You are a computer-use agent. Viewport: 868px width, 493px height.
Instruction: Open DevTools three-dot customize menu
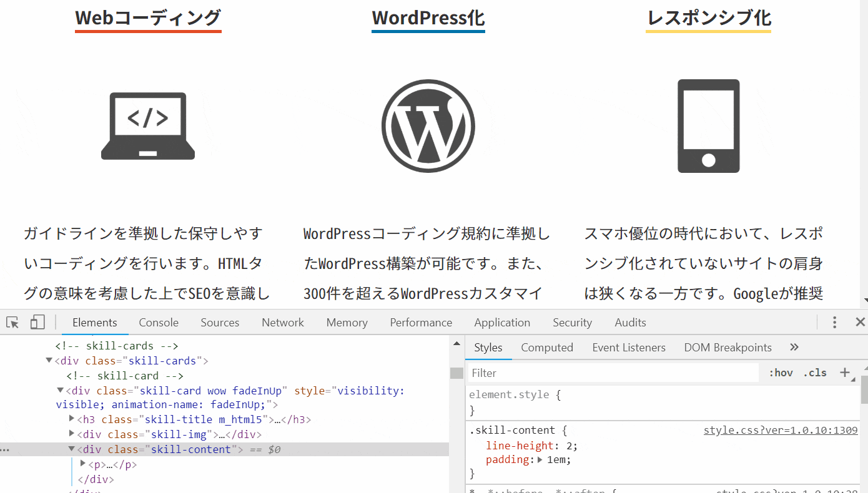click(x=834, y=323)
